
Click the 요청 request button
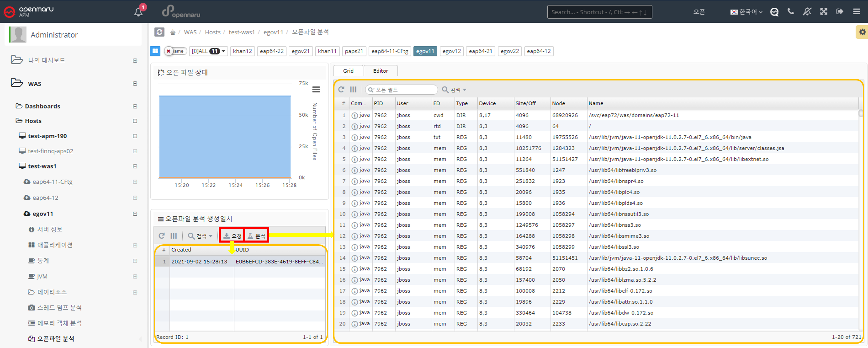232,236
